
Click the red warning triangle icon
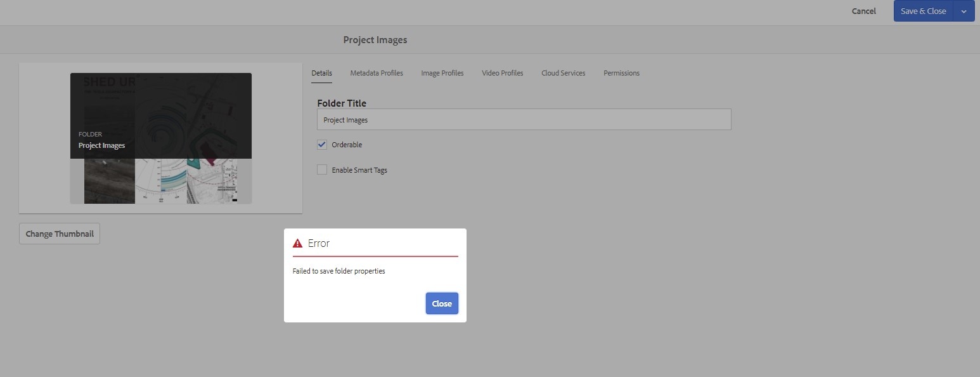297,244
